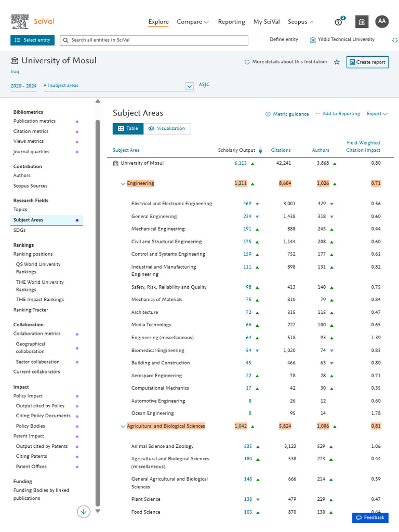Change the 2020 - 2024 year range

coord(23,86)
